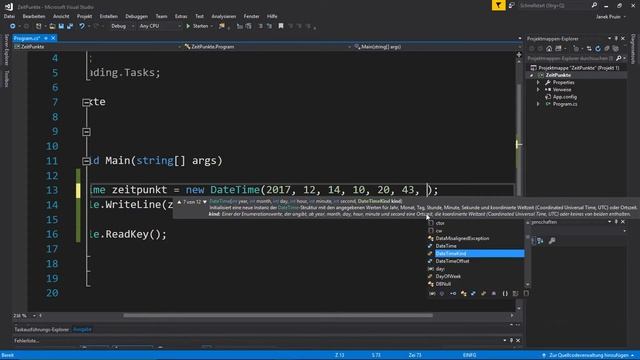Open the Debuggen menu
The height and width of the screenshot is (360, 640).
(x=136, y=16)
